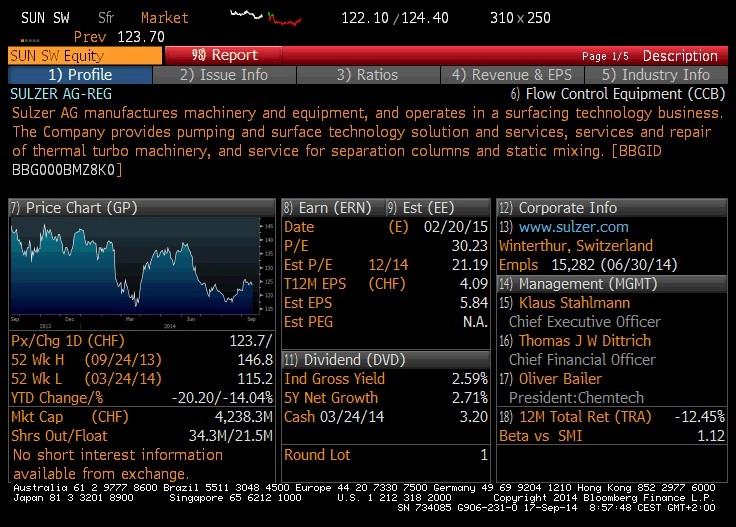
Task: Click the SUN SW ticker at top
Action: (45, 18)
